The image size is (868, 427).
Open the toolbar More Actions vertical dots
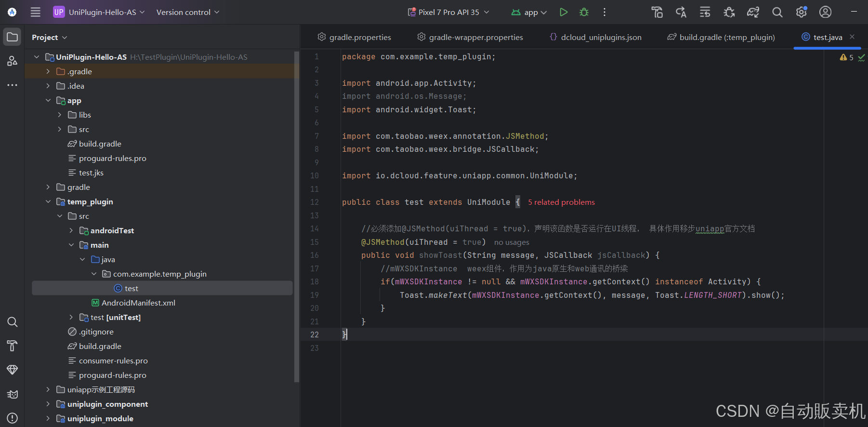click(605, 12)
